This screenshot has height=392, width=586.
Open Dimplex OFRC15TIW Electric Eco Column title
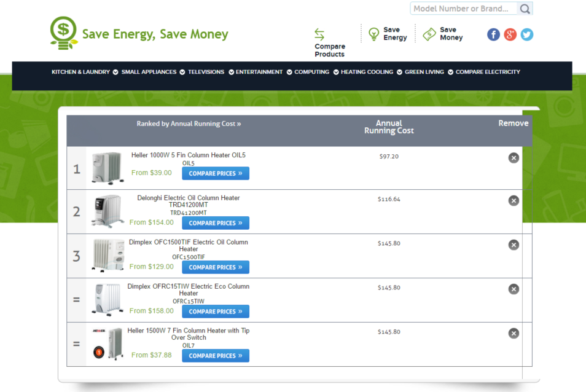pos(189,289)
